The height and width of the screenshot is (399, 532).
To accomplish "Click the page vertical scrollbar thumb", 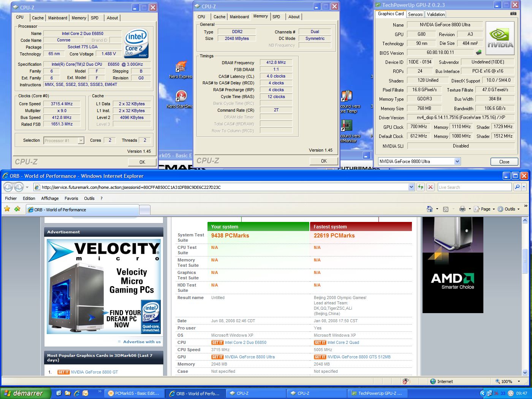I will [x=525, y=261].
